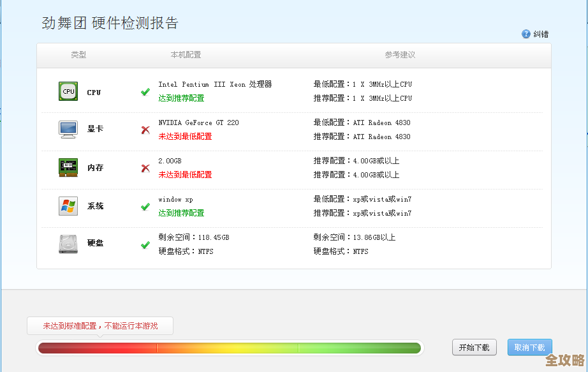Select the Windows logo beside 系统
The width and height of the screenshot is (588, 372).
(68, 205)
